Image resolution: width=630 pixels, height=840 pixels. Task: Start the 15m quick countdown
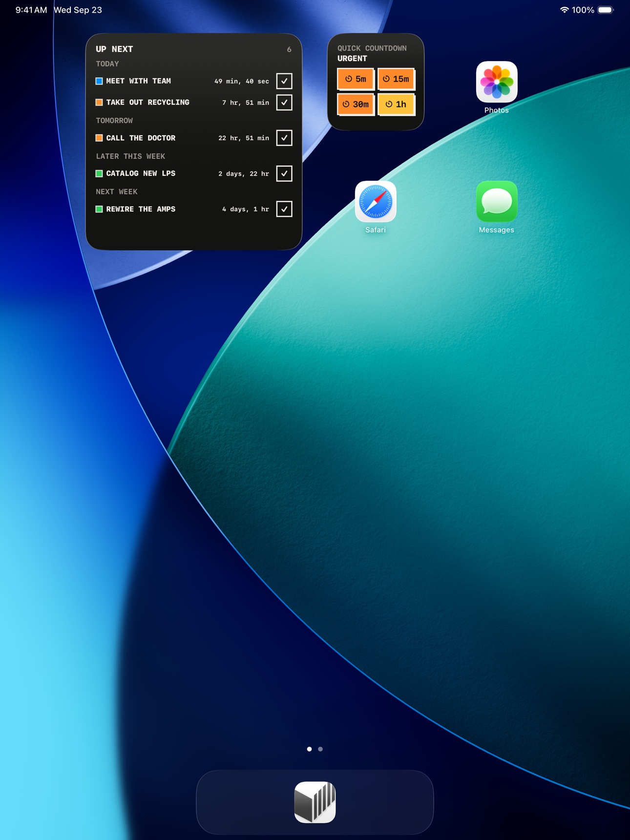396,79
